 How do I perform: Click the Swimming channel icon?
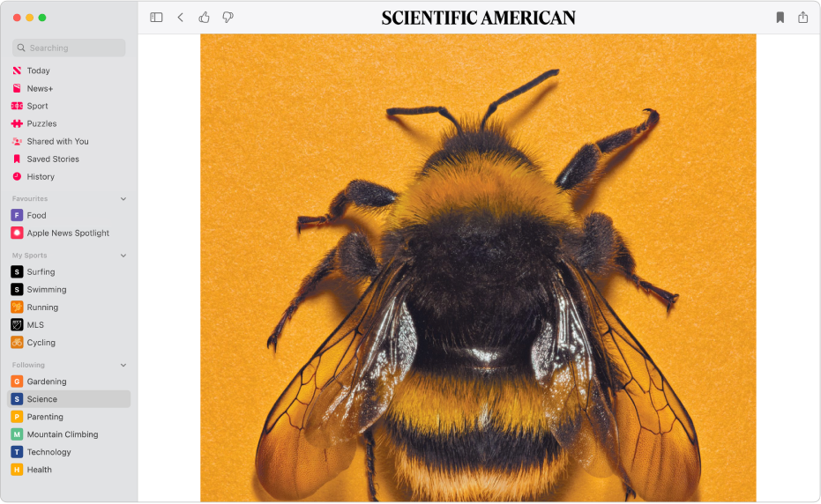pyautogui.click(x=17, y=289)
